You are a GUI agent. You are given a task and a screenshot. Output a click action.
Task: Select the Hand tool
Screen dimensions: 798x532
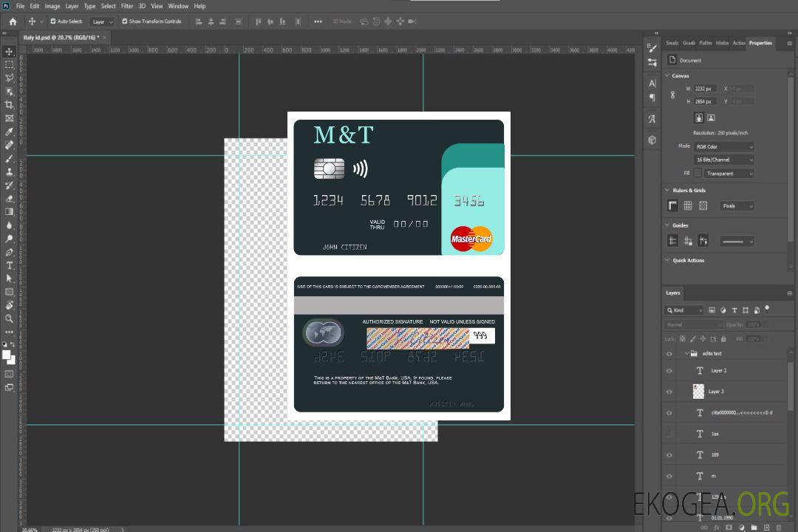pos(9,305)
